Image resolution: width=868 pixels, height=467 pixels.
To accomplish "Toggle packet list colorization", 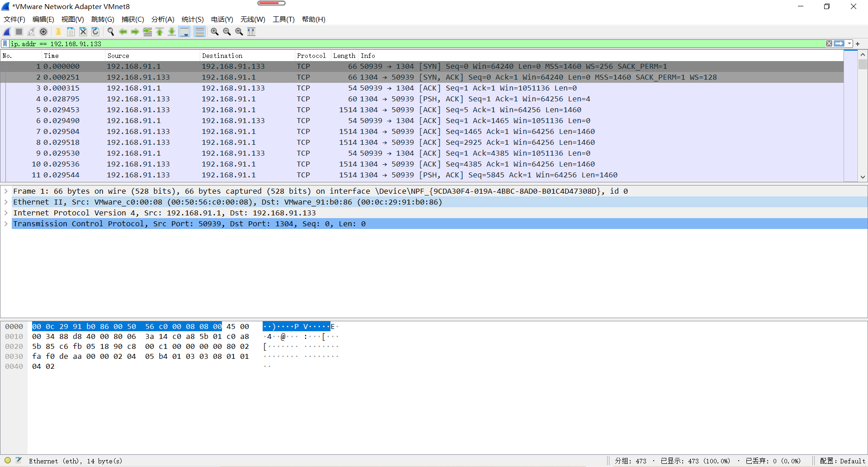I will tap(199, 32).
